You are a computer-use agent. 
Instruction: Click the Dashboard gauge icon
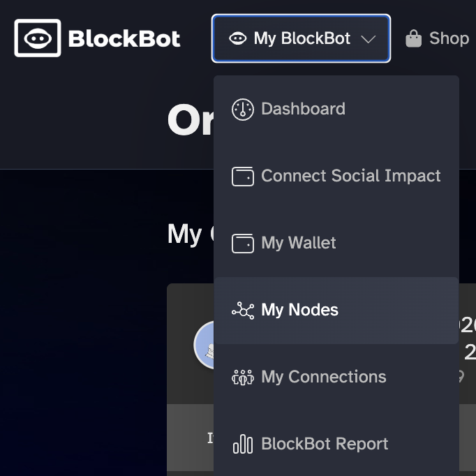[x=242, y=109]
